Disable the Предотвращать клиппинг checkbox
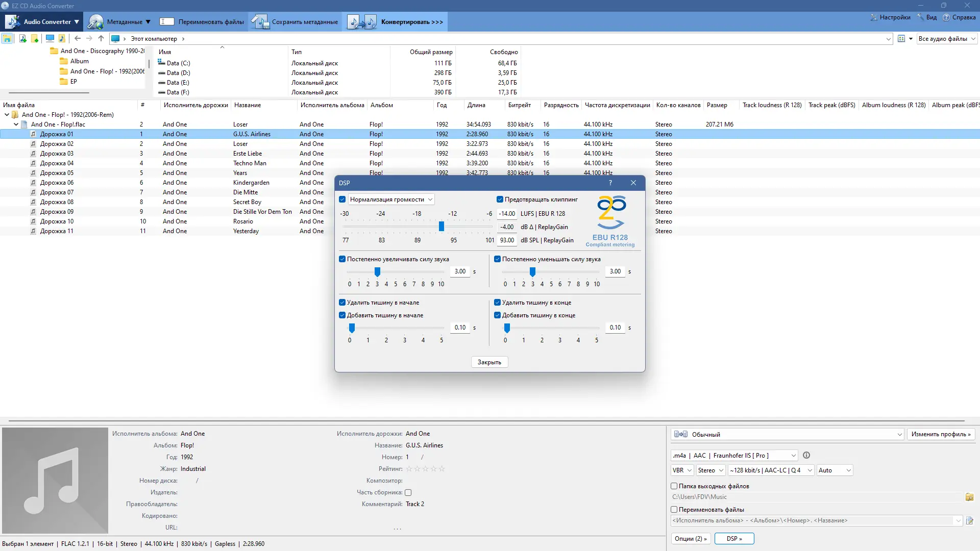This screenshot has height=551, width=980. 500,199
